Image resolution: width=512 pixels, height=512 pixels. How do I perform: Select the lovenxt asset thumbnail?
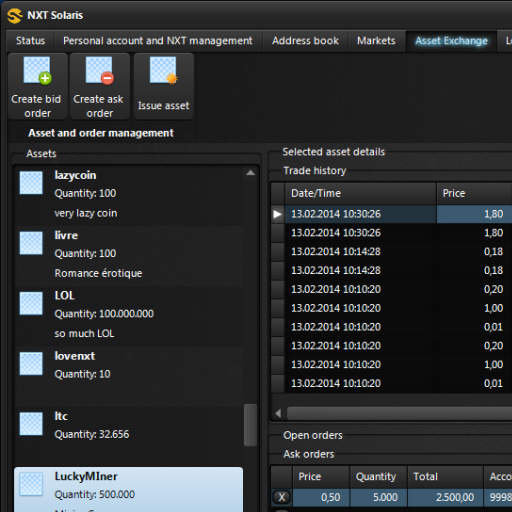coord(31,364)
